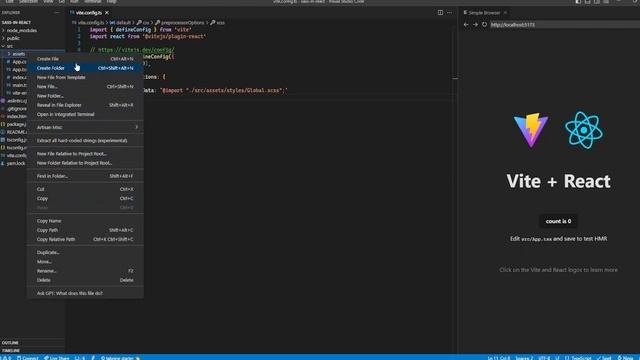Choose Cut from context menu
Image resolution: width=640 pixels, height=360 pixels.
point(85,189)
